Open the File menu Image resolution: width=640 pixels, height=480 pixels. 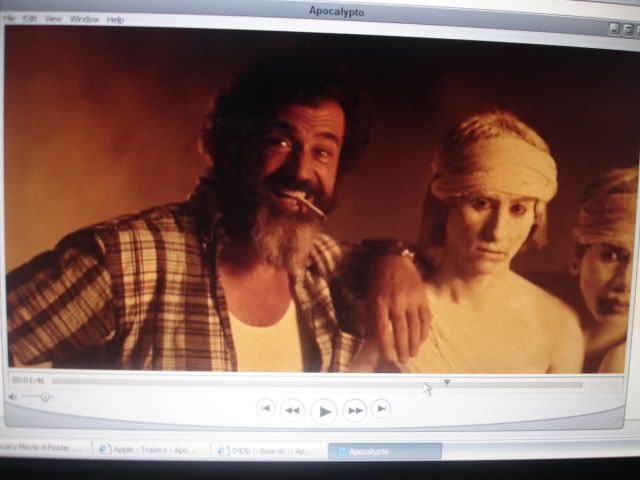tap(9, 18)
